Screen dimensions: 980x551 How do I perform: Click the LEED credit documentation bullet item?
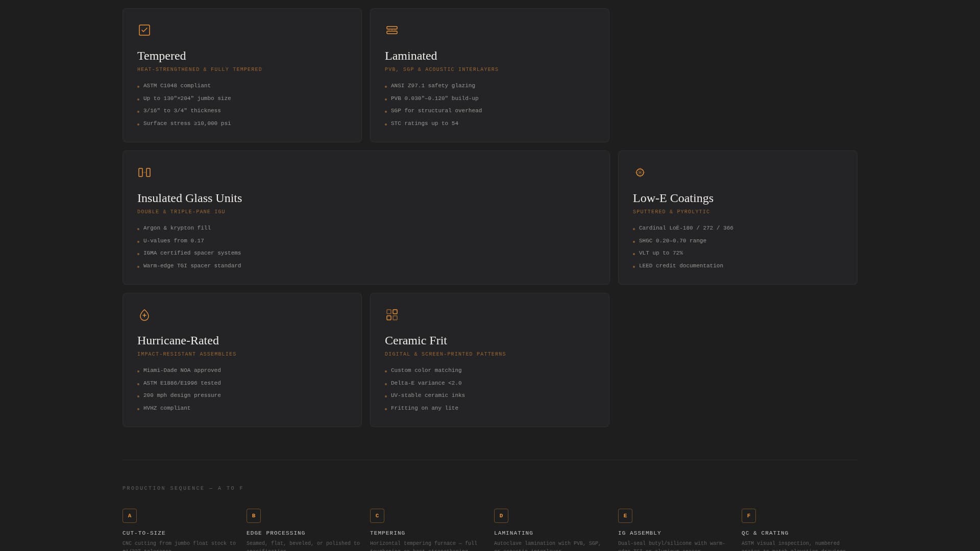pos(681,266)
